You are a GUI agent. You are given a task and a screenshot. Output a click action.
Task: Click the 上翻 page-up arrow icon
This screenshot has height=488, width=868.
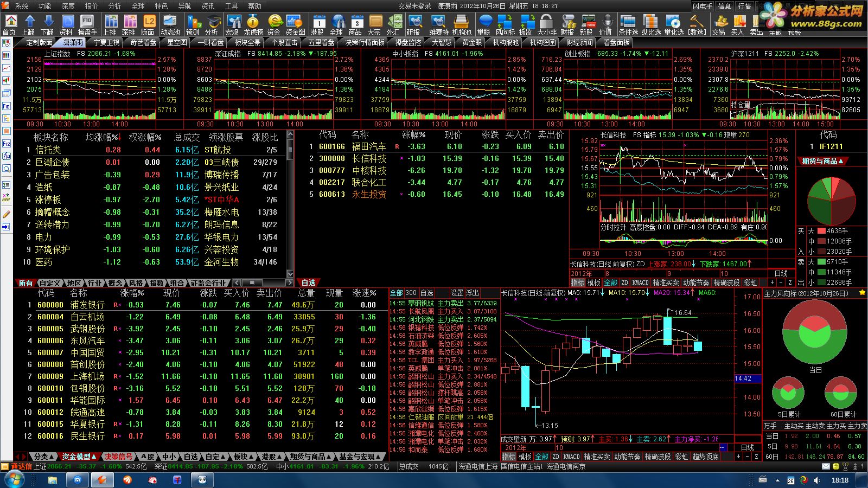(29, 24)
